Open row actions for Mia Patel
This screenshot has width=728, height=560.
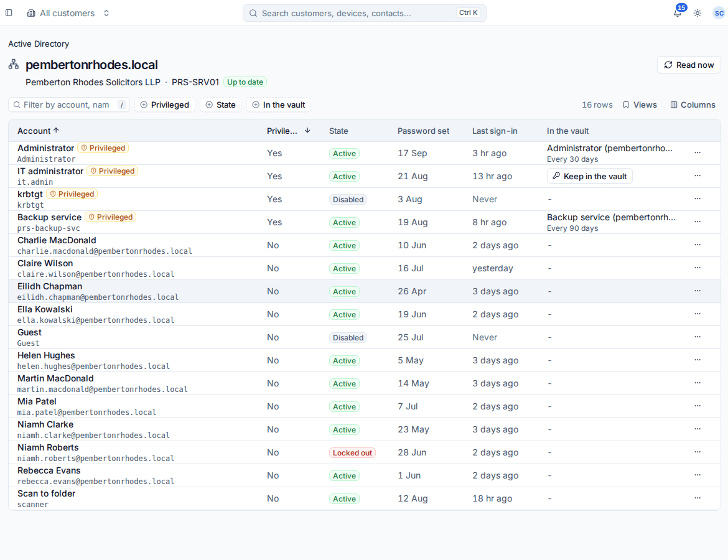pyautogui.click(x=698, y=406)
